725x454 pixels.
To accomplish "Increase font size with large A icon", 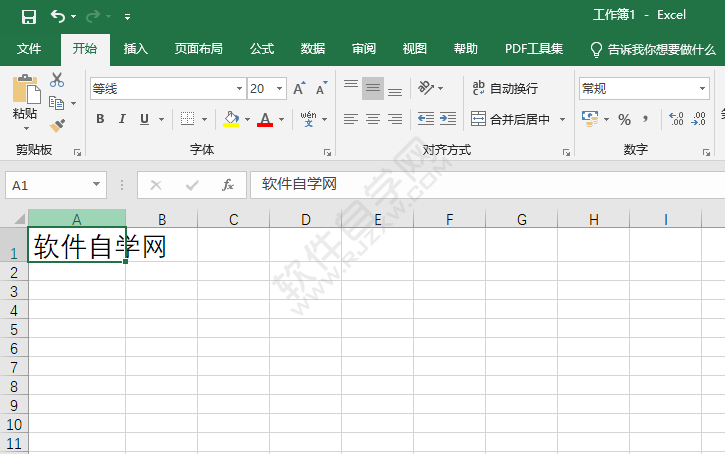I will tap(299, 88).
